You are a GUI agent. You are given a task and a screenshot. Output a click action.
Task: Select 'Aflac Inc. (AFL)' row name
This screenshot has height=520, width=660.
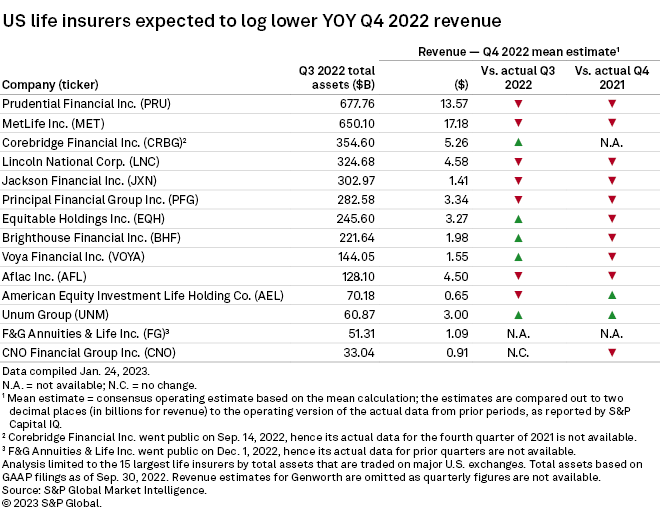pos(44,277)
